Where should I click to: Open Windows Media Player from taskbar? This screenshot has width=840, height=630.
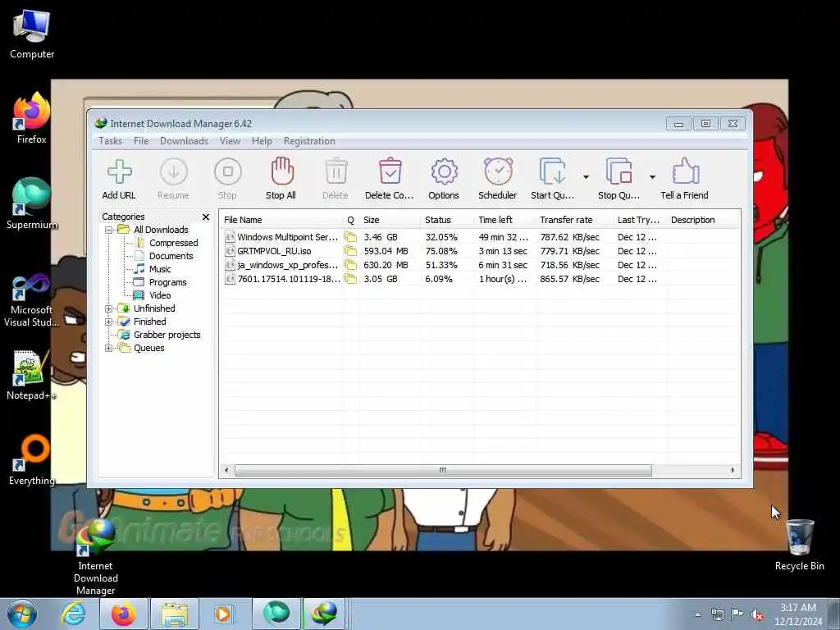[223, 614]
